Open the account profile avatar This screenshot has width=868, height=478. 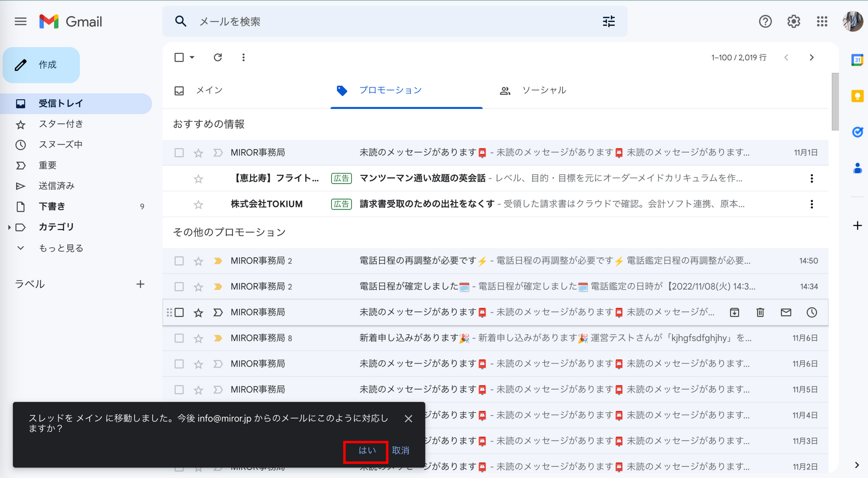pyautogui.click(x=852, y=21)
